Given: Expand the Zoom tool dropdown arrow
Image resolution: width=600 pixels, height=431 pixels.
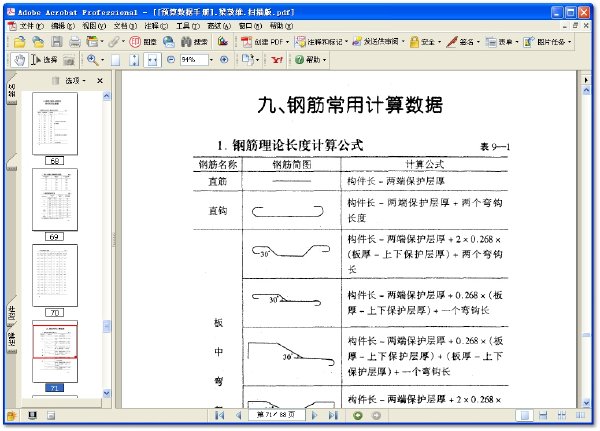Looking at the screenshot, I should [x=103, y=60].
